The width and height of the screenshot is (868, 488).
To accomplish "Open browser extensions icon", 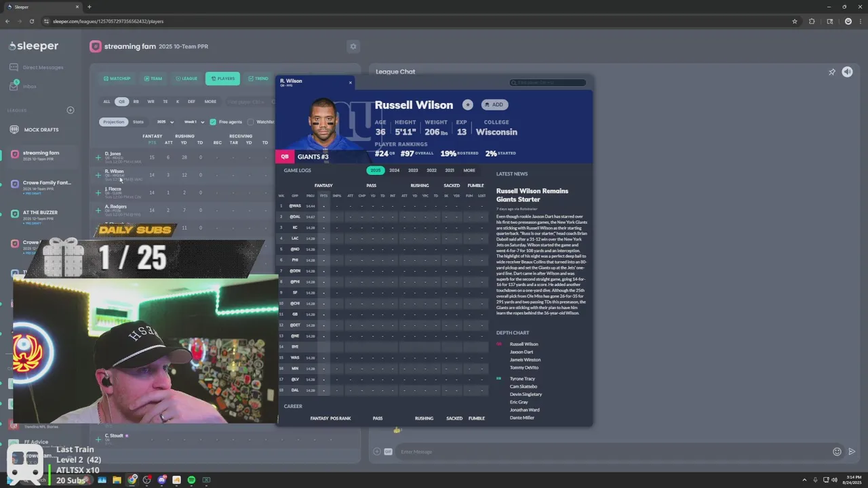I will (x=812, y=21).
